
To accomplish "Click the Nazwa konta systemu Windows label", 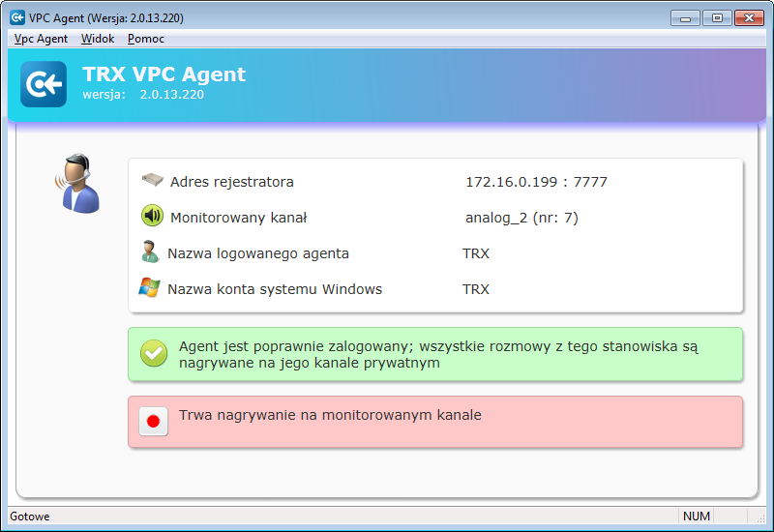I will tap(275, 289).
